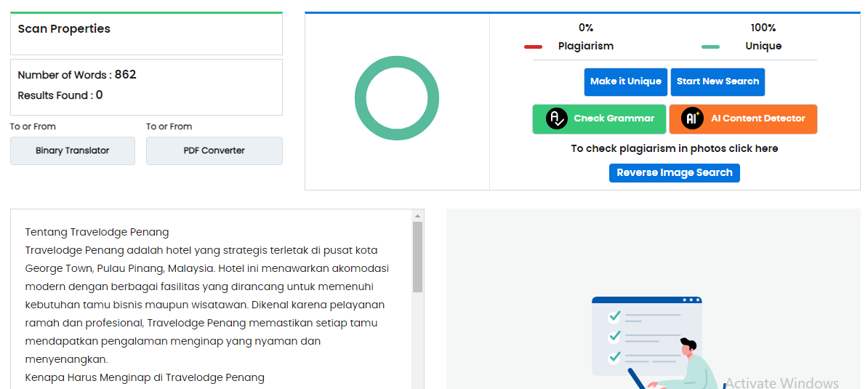Open the Check Grammar tool
The height and width of the screenshot is (389, 868).
(599, 119)
